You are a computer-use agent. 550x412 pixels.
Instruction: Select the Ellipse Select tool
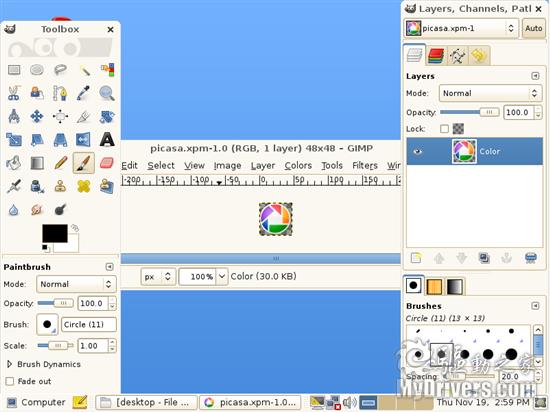(37, 70)
